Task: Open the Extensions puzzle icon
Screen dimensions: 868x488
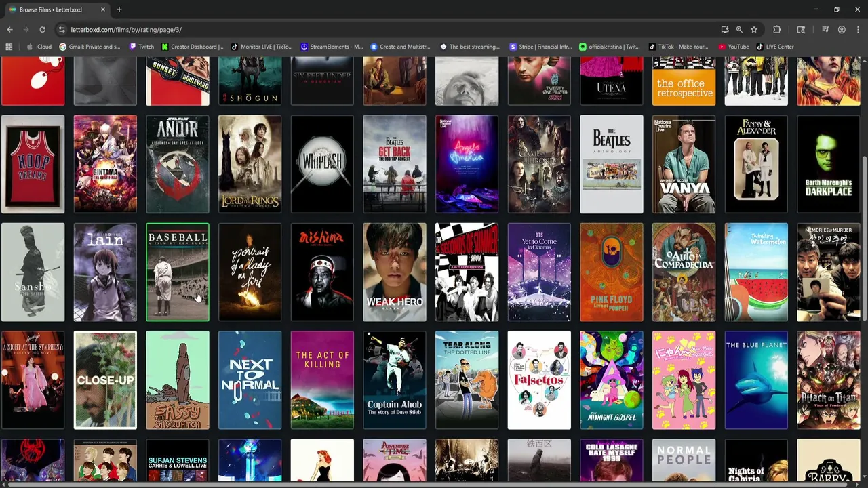Action: (777, 30)
